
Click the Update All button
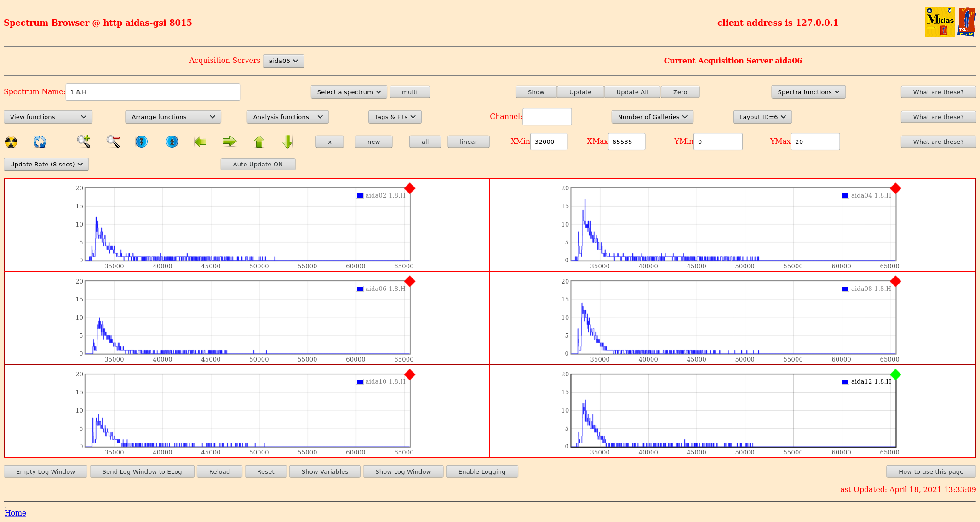coord(632,92)
